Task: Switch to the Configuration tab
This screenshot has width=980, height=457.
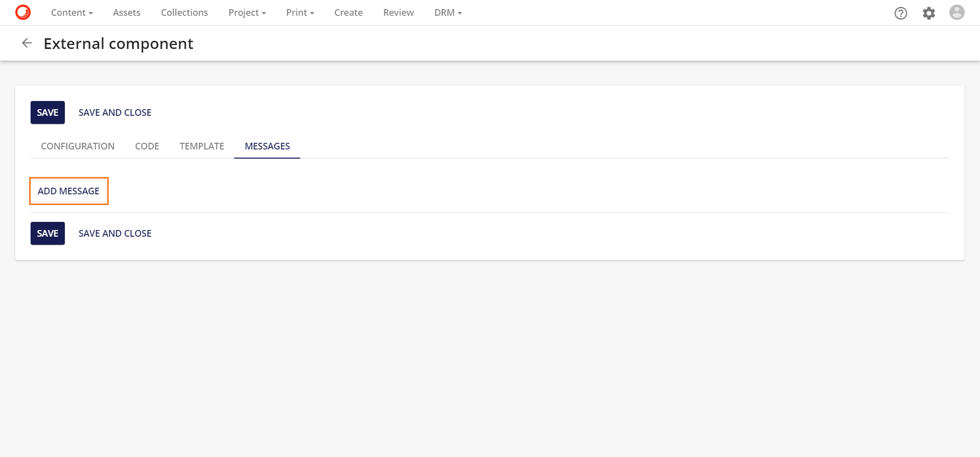Action: click(78, 146)
